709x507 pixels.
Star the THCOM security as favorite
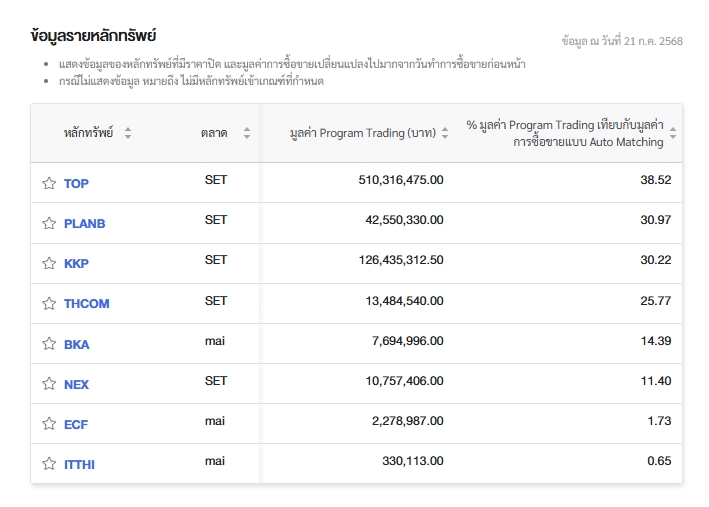[x=49, y=303]
